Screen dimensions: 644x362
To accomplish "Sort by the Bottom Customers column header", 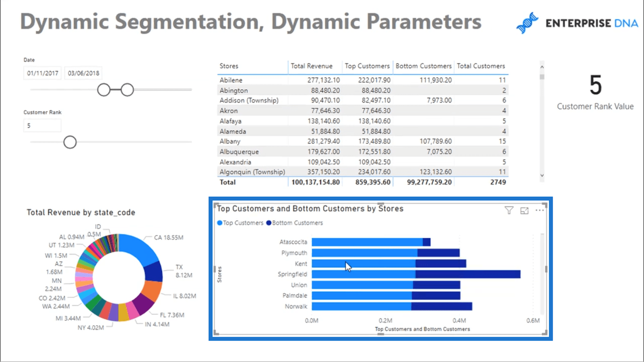I will 423,66.
